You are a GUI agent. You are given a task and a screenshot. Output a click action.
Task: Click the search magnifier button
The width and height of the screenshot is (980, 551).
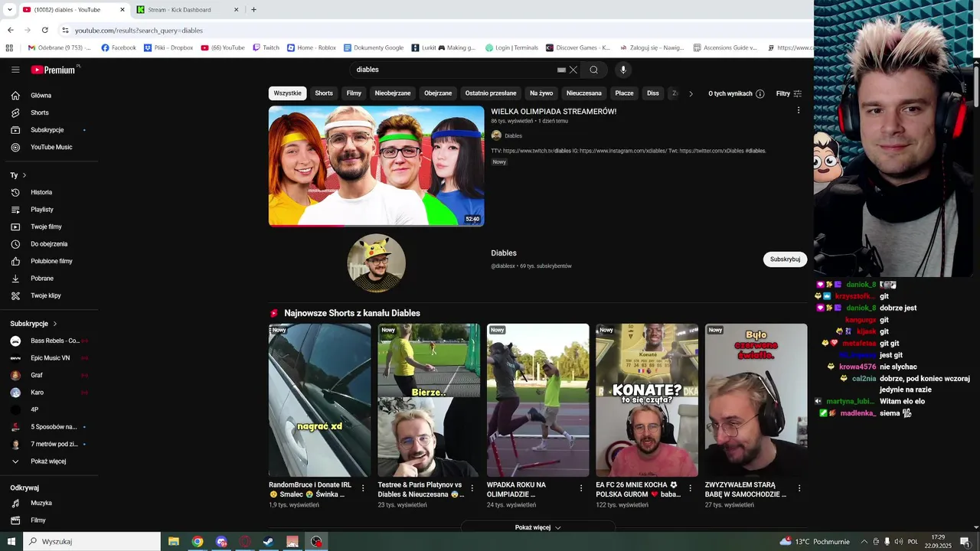pos(593,70)
